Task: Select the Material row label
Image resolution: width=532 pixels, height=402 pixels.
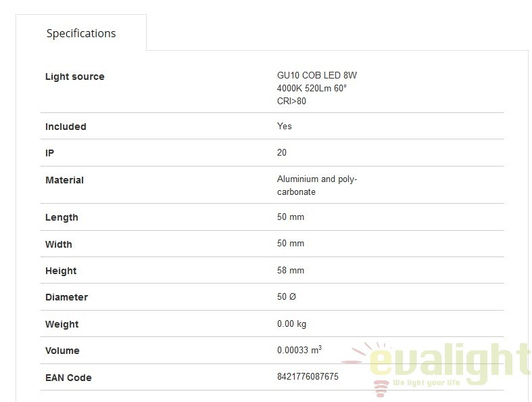Action: click(x=64, y=180)
